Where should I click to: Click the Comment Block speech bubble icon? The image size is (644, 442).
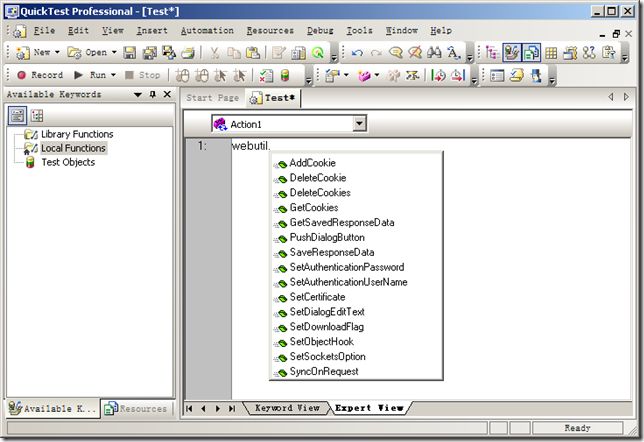coord(396,53)
